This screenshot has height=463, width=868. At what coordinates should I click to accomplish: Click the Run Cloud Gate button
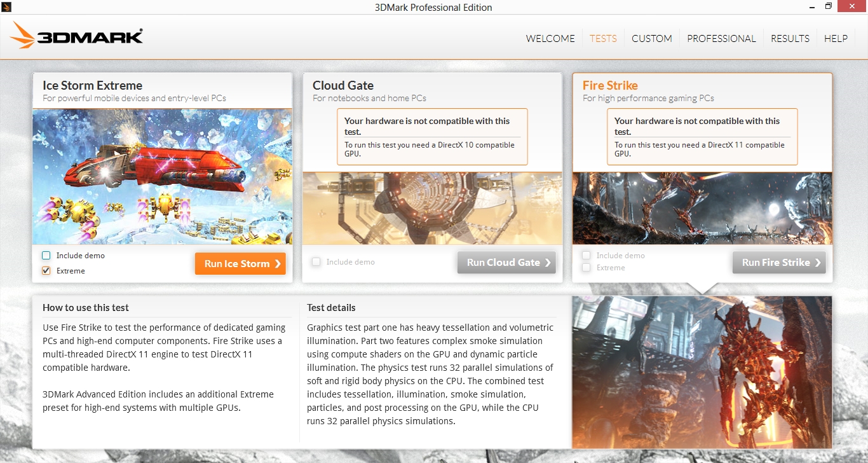tap(506, 263)
